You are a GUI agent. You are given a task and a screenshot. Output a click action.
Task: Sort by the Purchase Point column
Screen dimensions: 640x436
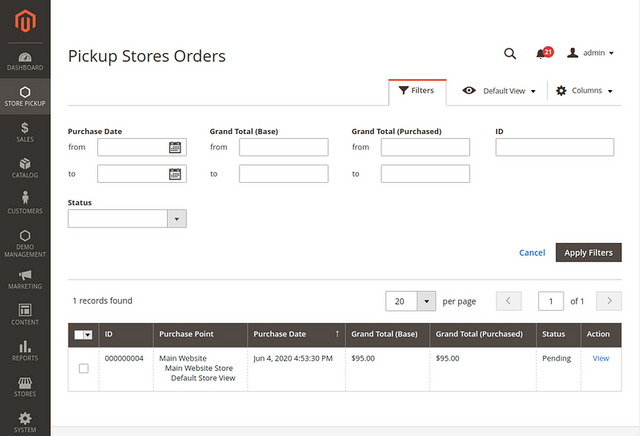click(200, 334)
